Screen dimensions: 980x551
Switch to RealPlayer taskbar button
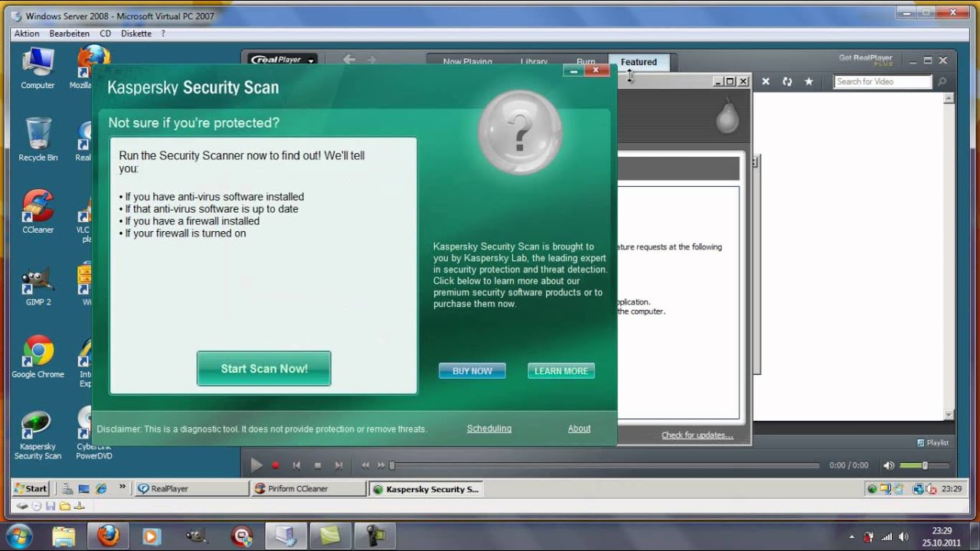point(191,488)
